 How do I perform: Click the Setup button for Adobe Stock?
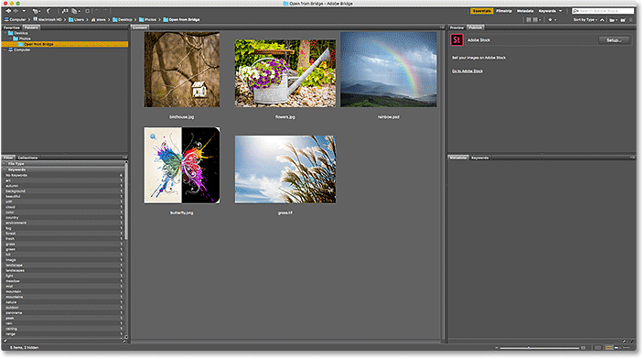[614, 40]
